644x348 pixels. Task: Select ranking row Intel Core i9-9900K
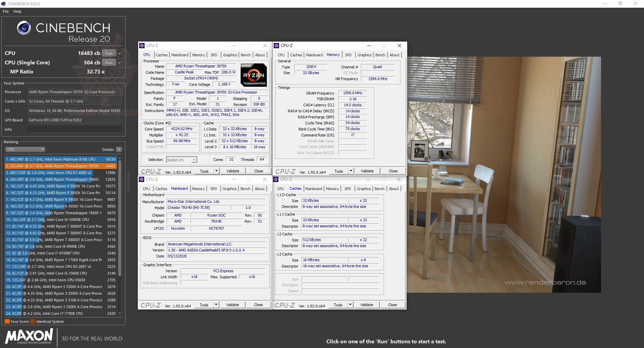coord(61,246)
